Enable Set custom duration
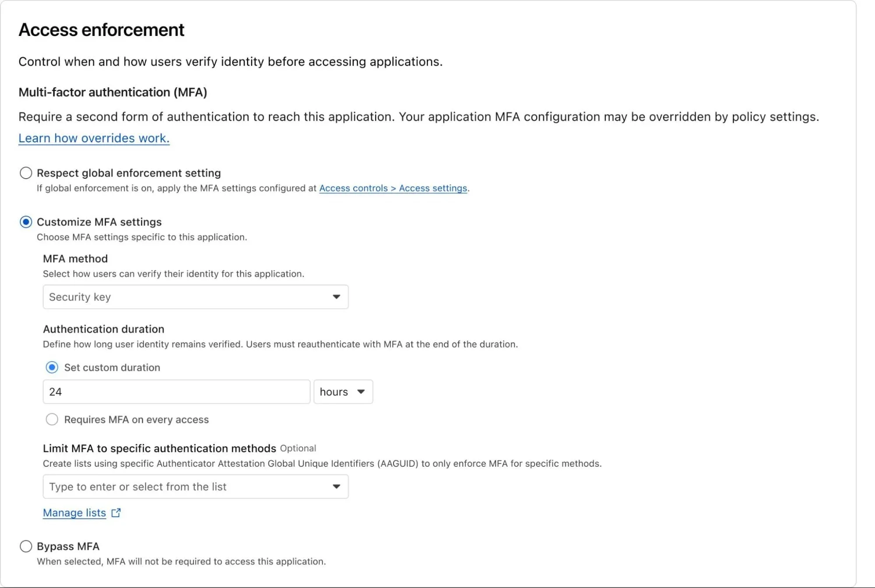 [52, 367]
